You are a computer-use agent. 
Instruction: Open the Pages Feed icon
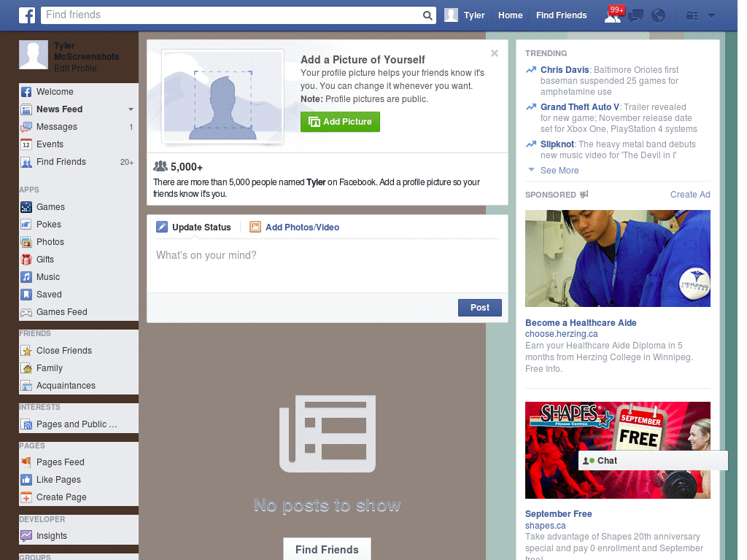26,462
